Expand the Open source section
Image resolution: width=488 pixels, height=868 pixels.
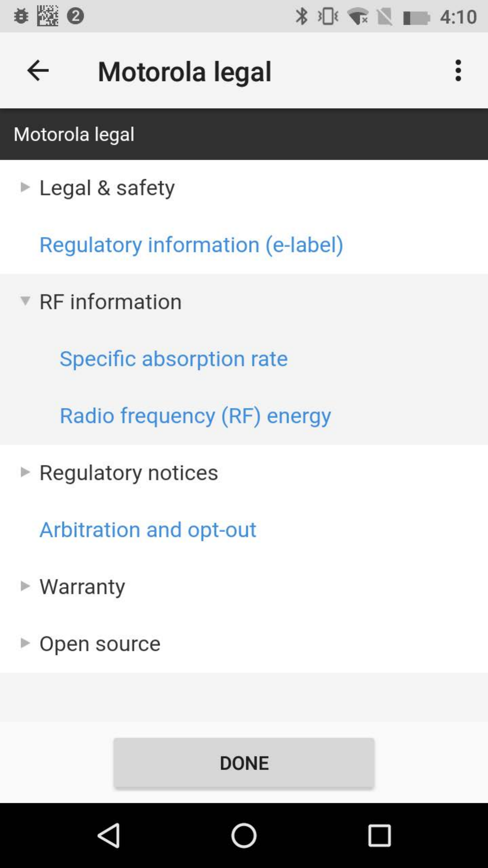pyautogui.click(x=244, y=644)
